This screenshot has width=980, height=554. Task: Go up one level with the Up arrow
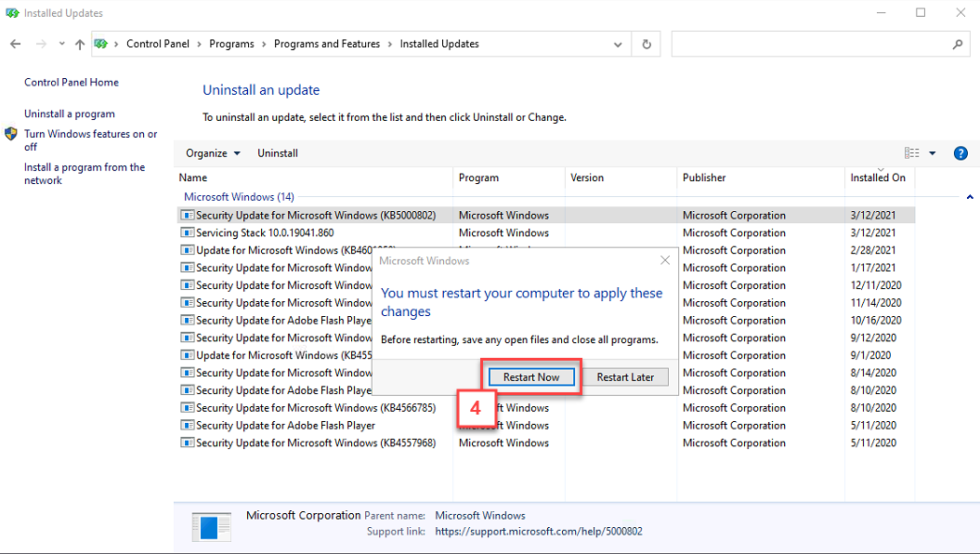[79, 44]
